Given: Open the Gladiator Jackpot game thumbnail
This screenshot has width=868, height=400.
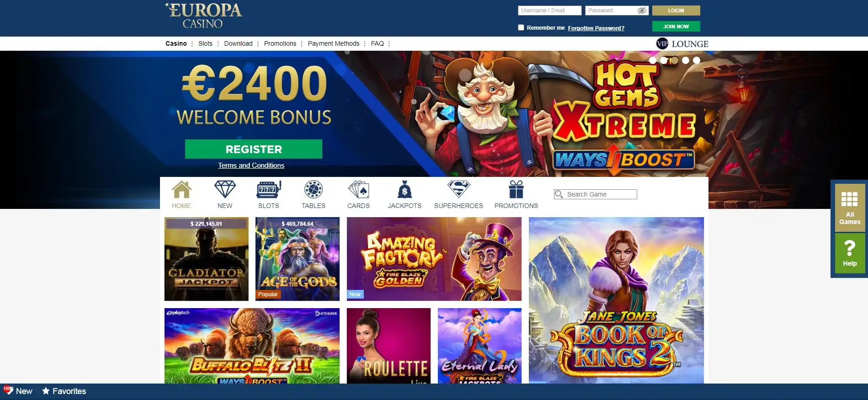Looking at the screenshot, I should [x=207, y=259].
